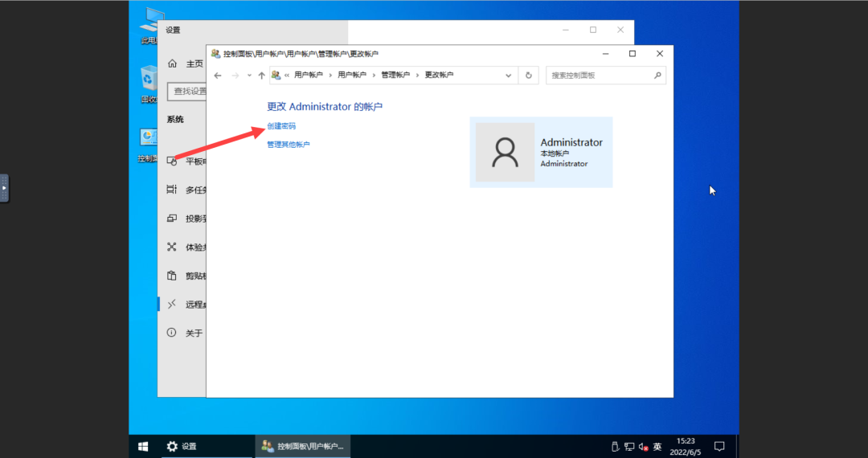Open recent locations dropdown arrow
Image resolution: width=868 pixels, height=458 pixels.
click(x=249, y=76)
